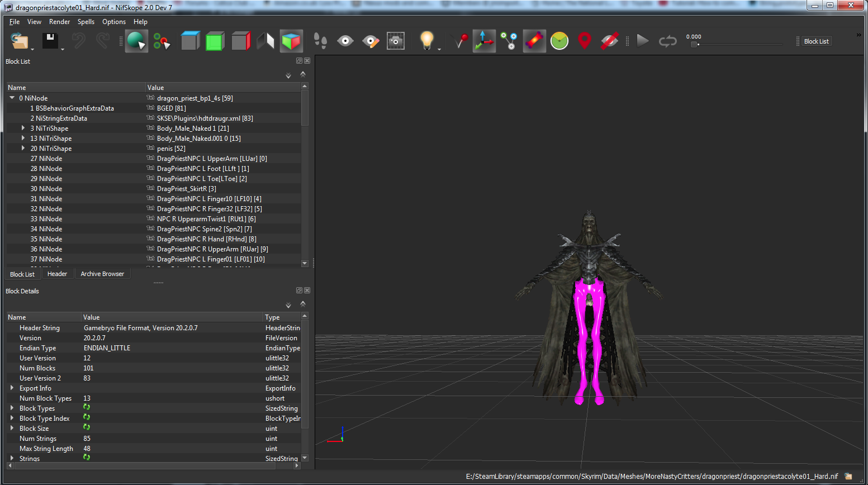The image size is (868, 485).
Task: Click the Block List toolbar button
Action: point(816,41)
